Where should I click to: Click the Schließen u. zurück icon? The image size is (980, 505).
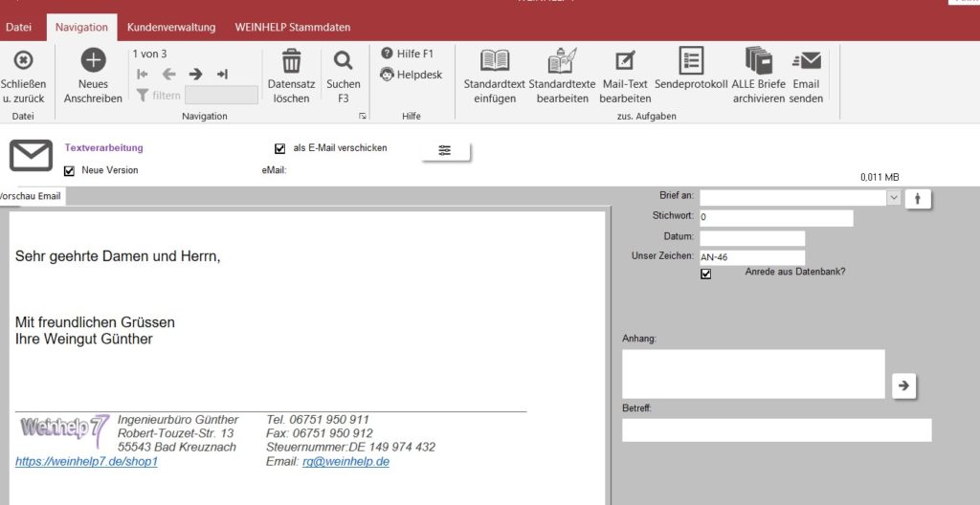pyautogui.click(x=23, y=61)
